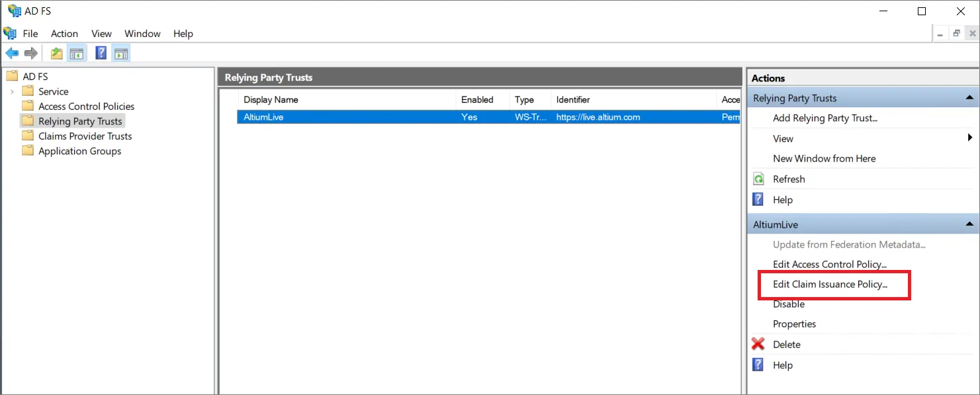Screen dimensions: 980x395
Task: Click the WS-Tr... type cell
Action: (x=531, y=117)
